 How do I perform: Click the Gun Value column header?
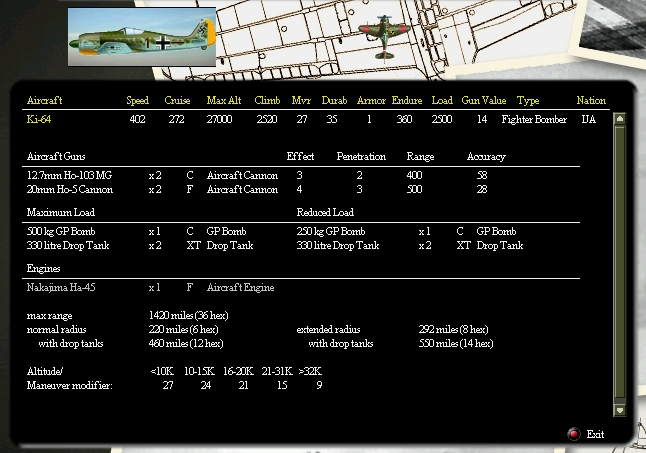pyautogui.click(x=484, y=100)
